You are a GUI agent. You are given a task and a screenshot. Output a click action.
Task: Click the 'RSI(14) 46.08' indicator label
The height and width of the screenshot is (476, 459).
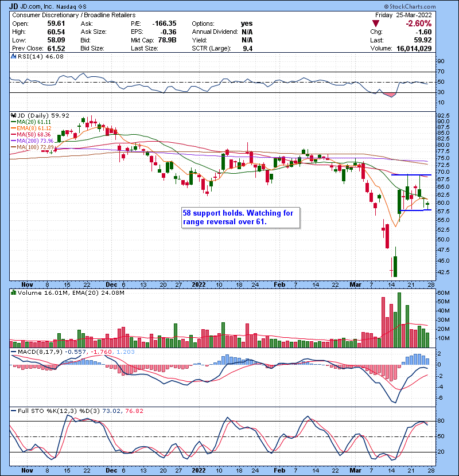coord(41,56)
